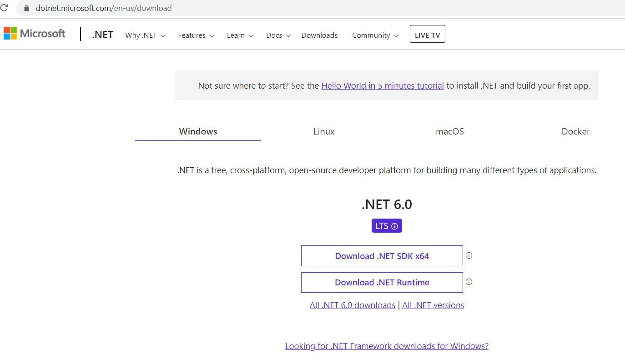
Task: Open the Downloads nav item
Action: [319, 35]
